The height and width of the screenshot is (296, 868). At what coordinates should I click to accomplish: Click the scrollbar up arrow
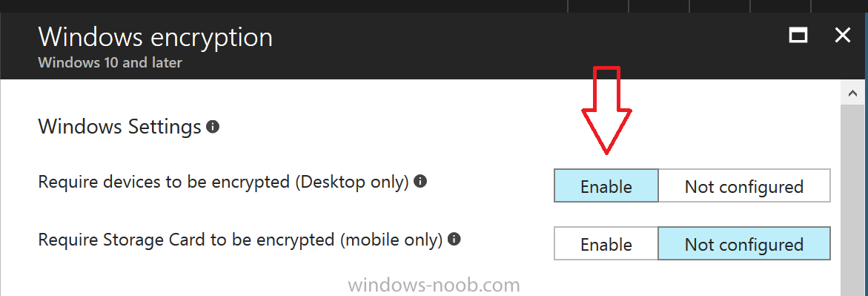853,93
